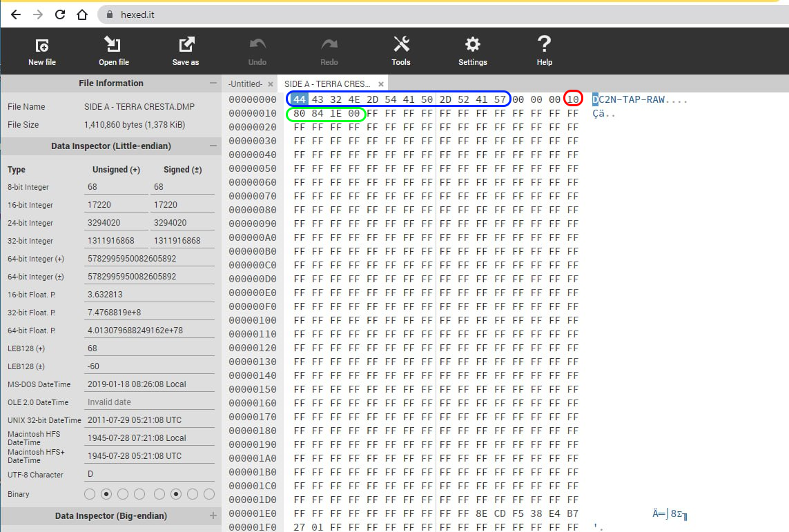Collapse Data Inspector (Little-endian) panel
This screenshot has height=532, width=789.
tap(213, 146)
